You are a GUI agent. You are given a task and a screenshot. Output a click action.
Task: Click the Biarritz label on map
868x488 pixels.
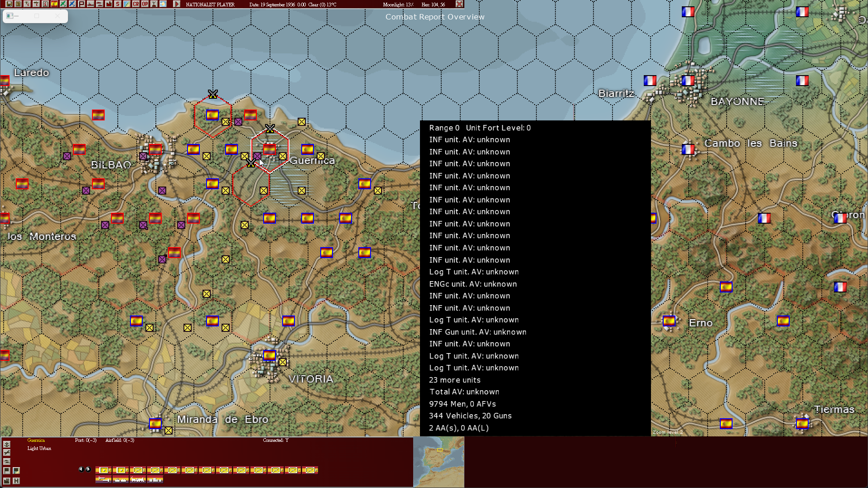[616, 93]
